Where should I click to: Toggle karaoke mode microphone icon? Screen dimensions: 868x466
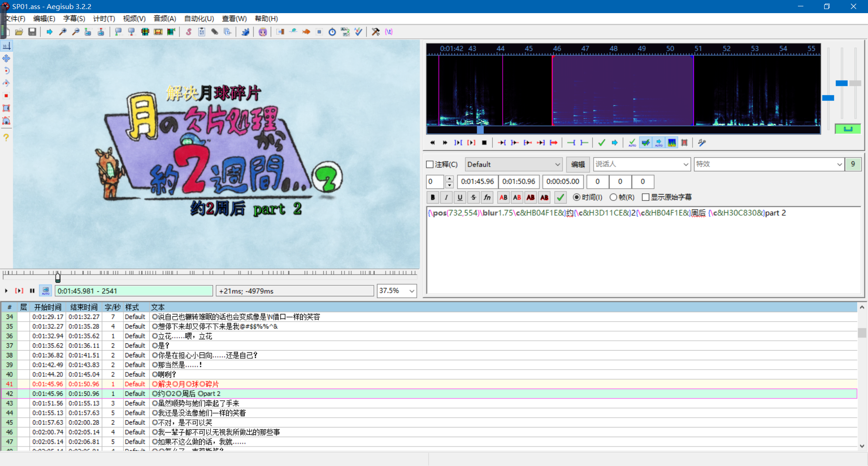coord(702,143)
